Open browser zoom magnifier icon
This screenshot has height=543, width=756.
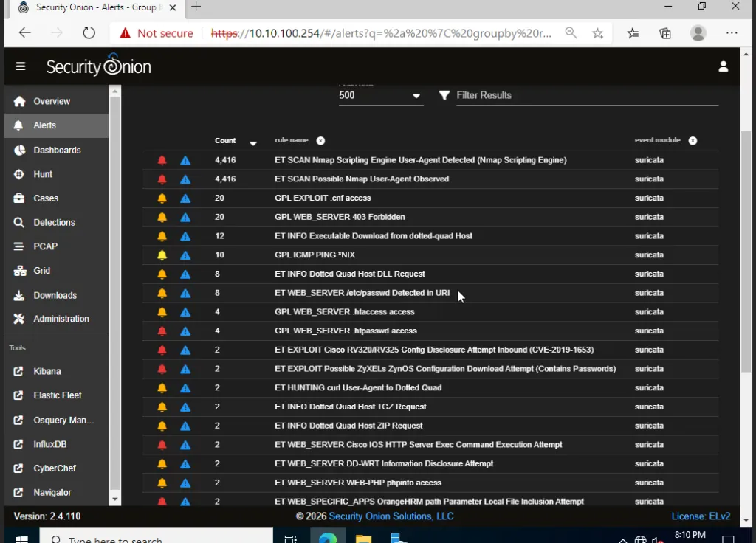(571, 32)
